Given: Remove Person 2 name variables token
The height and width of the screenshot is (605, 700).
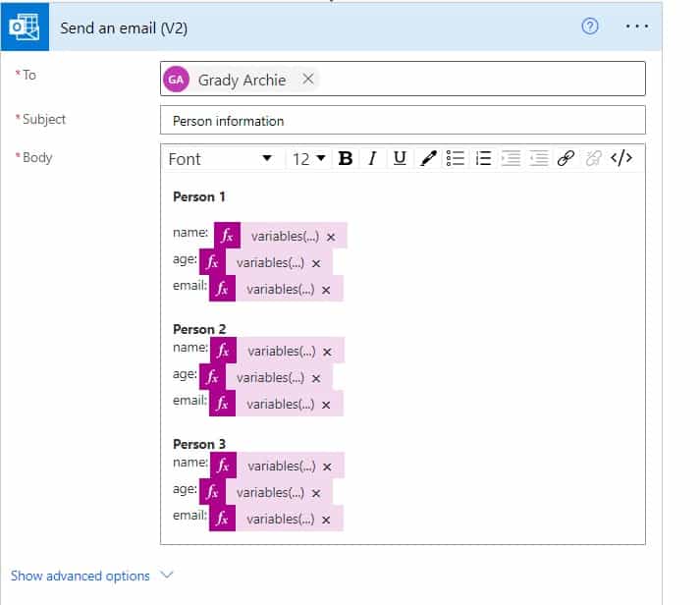Looking at the screenshot, I should 327,352.
